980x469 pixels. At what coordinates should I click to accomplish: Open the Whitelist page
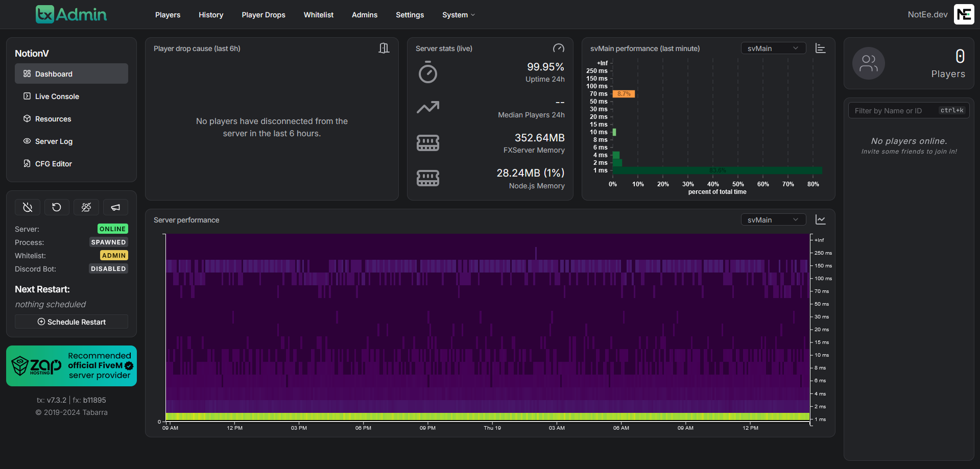(318, 15)
